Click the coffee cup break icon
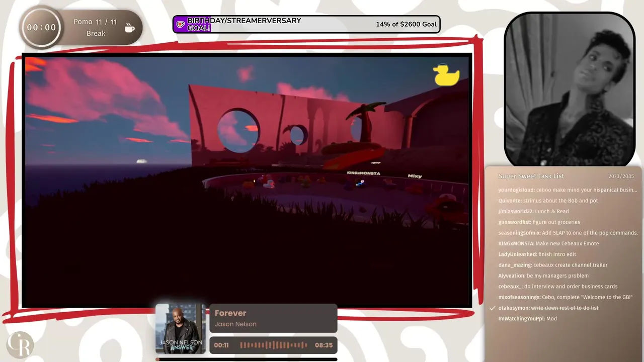The height and width of the screenshot is (362, 644). [130, 28]
